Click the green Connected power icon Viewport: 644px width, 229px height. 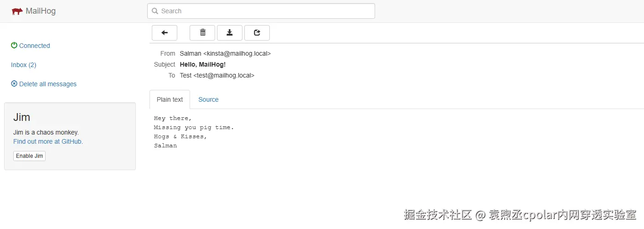pyautogui.click(x=14, y=46)
